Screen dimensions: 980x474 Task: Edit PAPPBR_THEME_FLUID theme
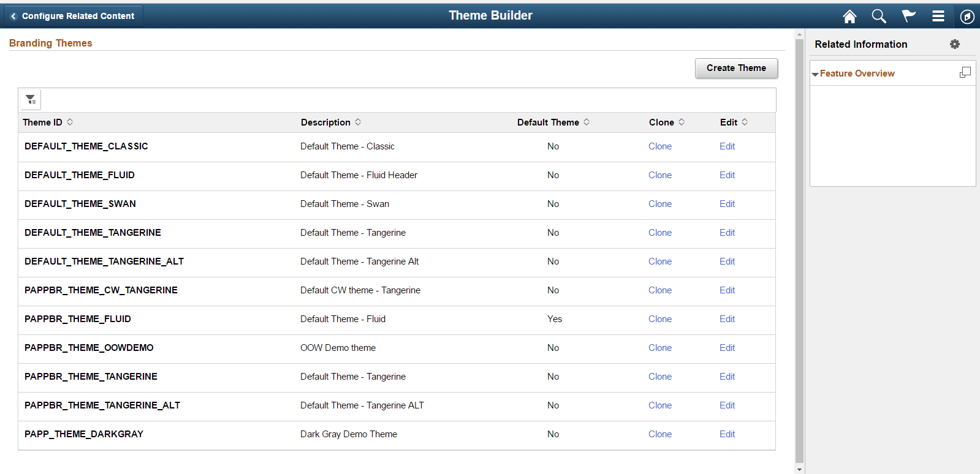[727, 319]
